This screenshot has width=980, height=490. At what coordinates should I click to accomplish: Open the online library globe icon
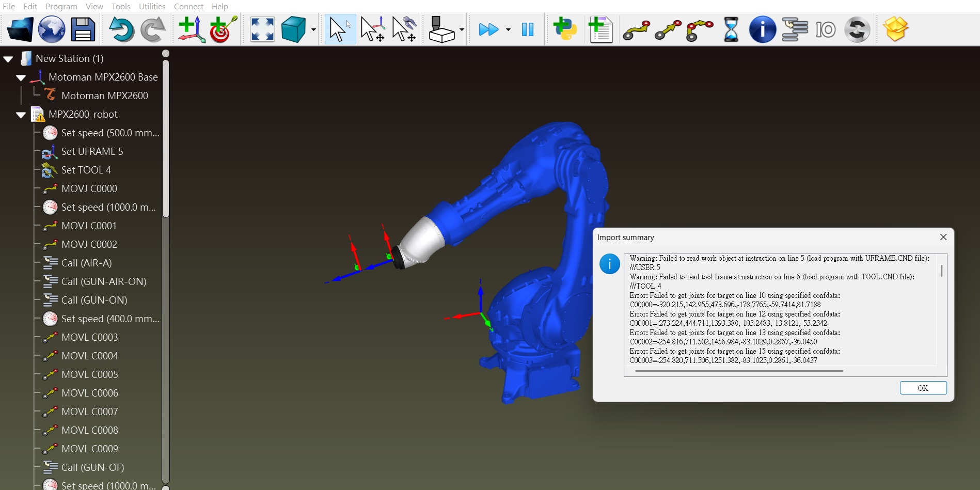pyautogui.click(x=52, y=29)
